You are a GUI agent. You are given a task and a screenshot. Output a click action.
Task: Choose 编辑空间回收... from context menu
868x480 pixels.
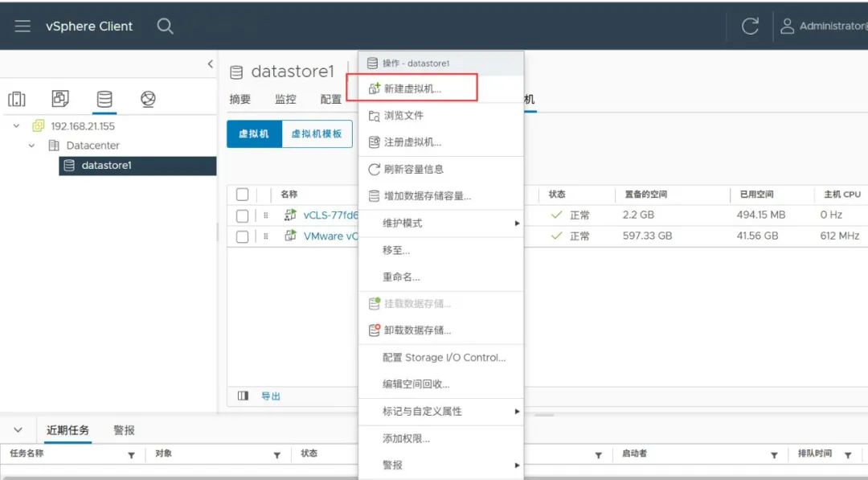coord(440,384)
